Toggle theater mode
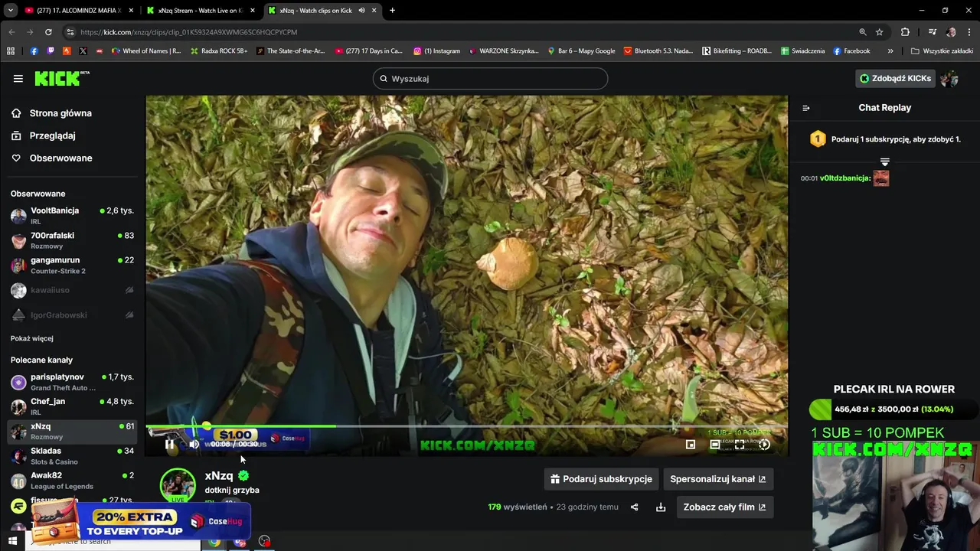Viewport: 980px width, 551px height. (715, 444)
